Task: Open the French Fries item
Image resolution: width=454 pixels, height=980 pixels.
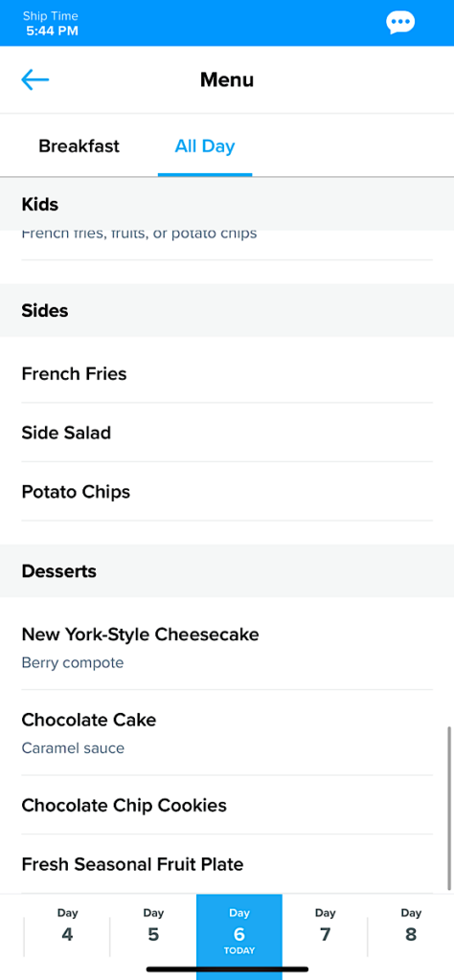Action: click(227, 374)
